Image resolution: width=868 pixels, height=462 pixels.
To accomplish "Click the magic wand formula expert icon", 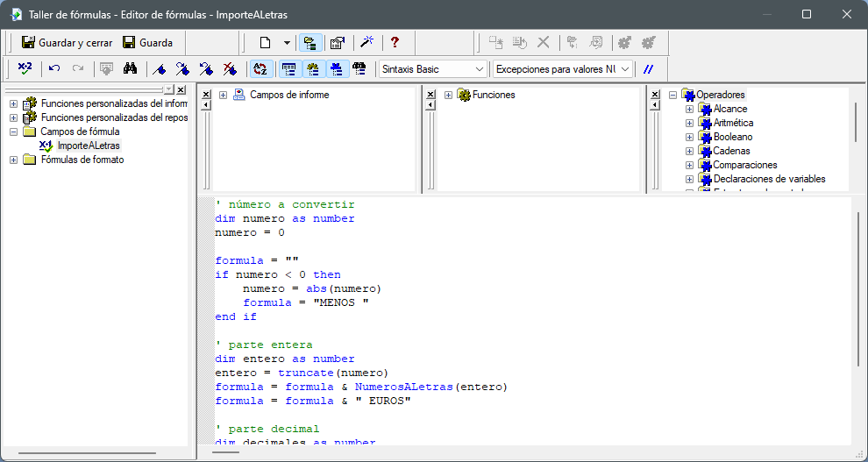I will (367, 42).
